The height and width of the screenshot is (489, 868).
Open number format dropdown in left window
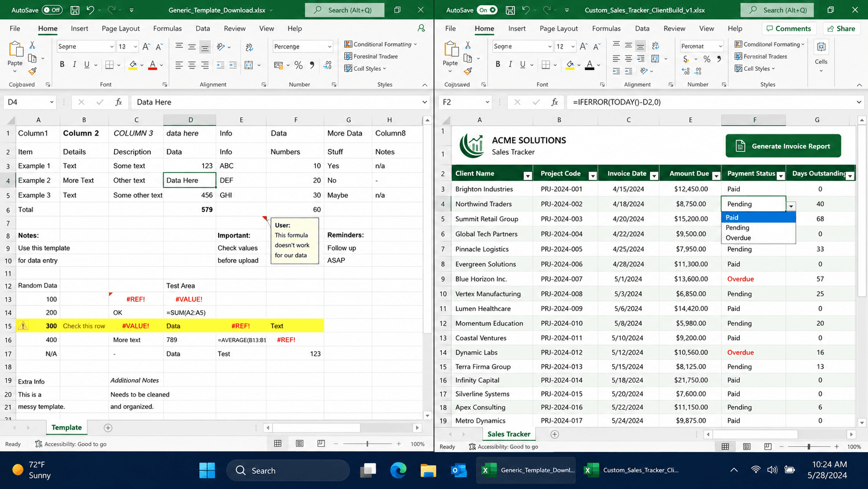click(x=330, y=47)
